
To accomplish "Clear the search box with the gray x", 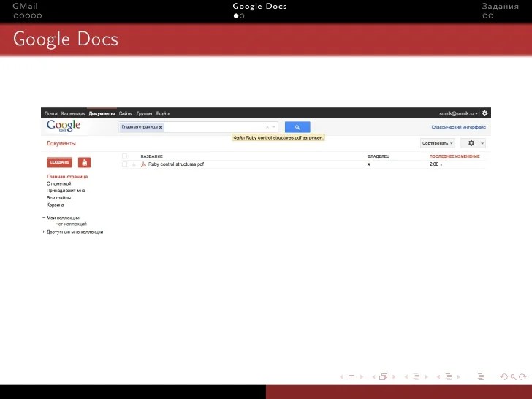I will coord(267,127).
